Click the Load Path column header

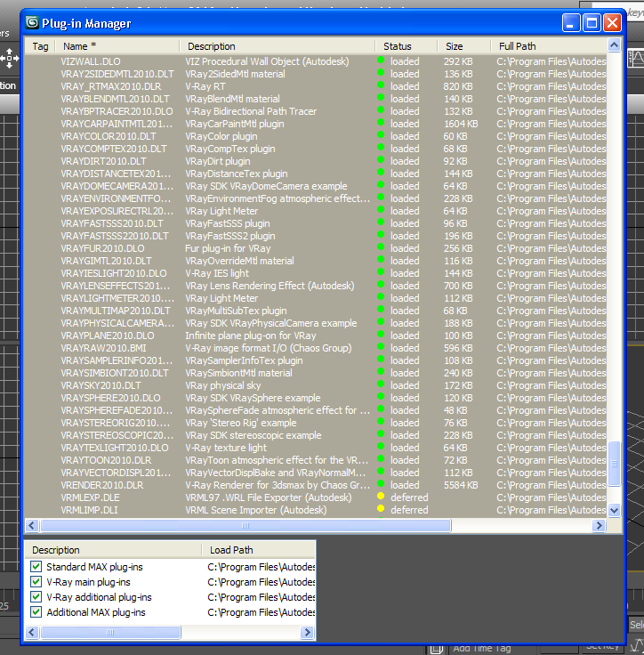(259, 550)
